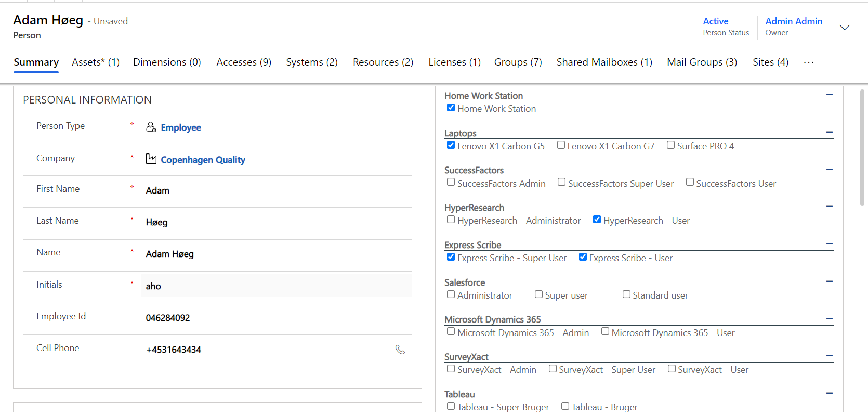
Task: Collapse the Microsoft Dynamics 365 section
Action: click(829, 319)
